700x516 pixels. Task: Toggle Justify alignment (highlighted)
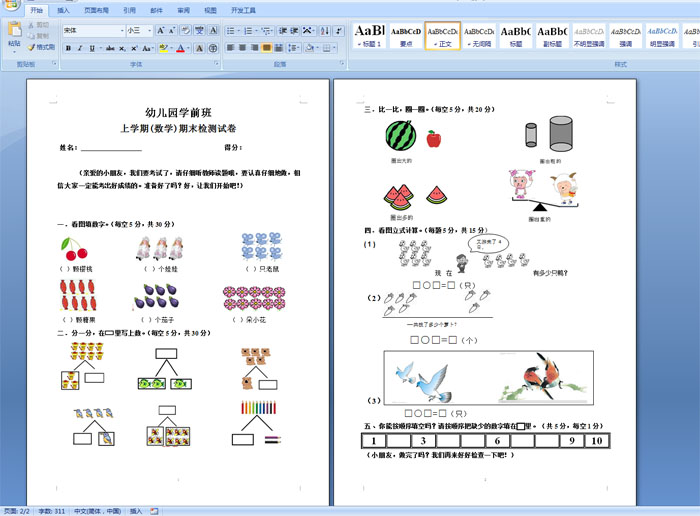267,48
